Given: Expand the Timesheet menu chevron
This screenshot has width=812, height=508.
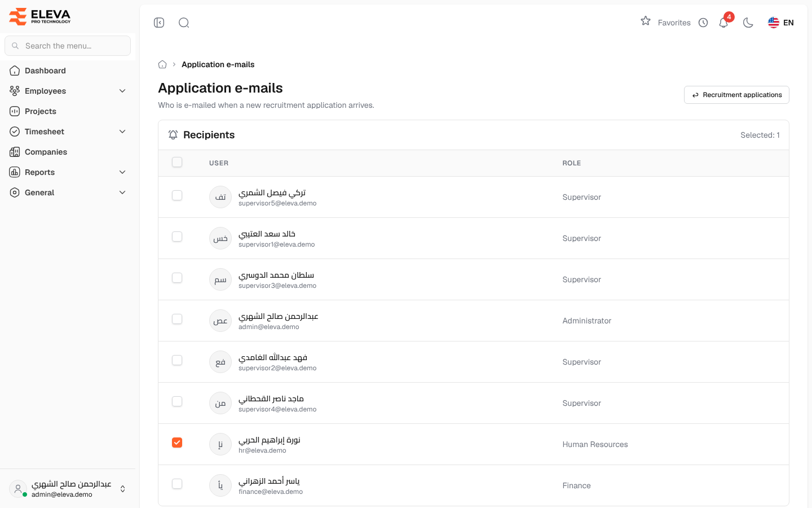Looking at the screenshot, I should point(122,132).
